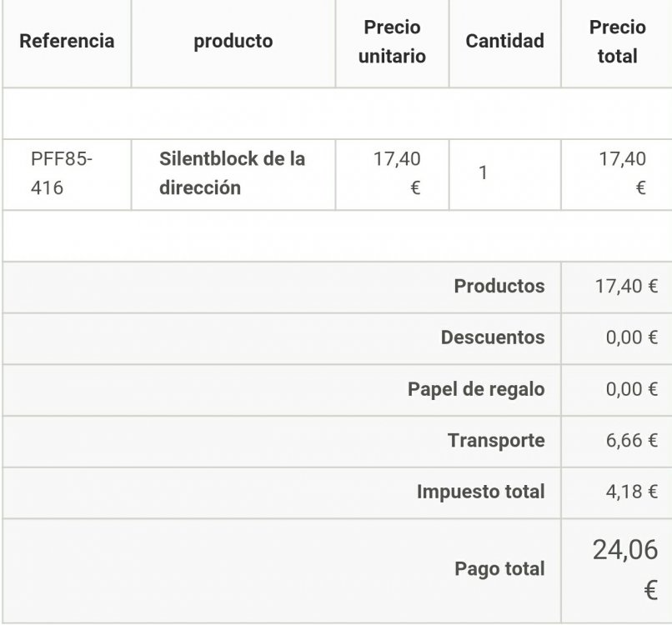Screen dimensions: 672x625
Task: Click the Cantidad column header
Action: click(x=504, y=42)
